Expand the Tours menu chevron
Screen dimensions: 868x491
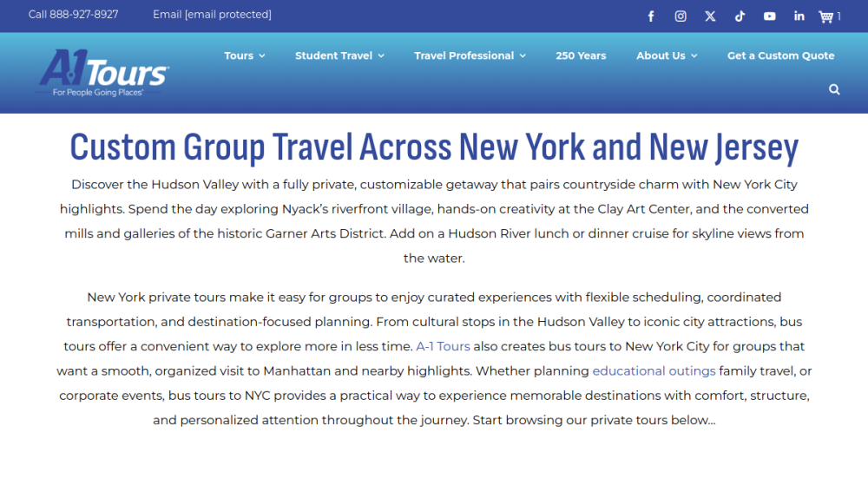tap(262, 56)
